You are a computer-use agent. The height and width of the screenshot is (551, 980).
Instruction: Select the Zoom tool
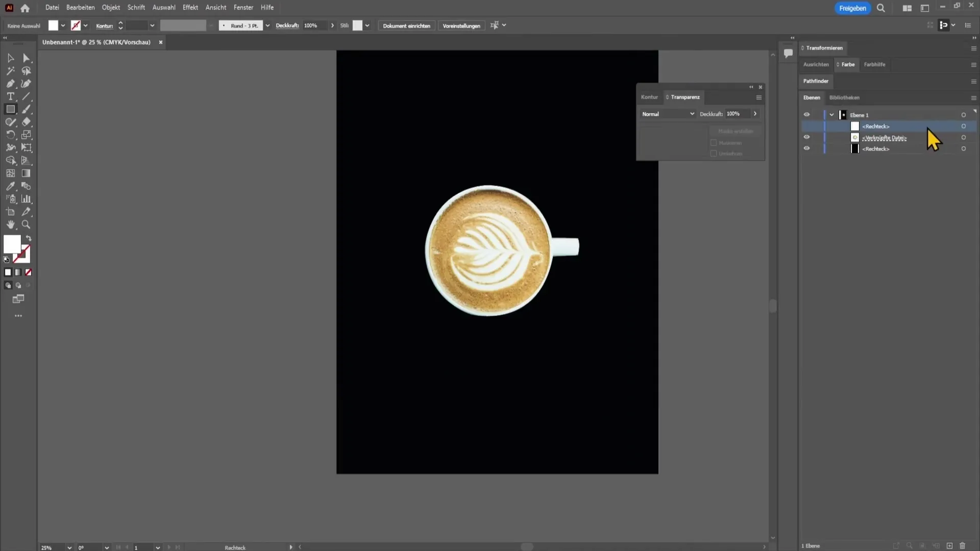(x=27, y=224)
